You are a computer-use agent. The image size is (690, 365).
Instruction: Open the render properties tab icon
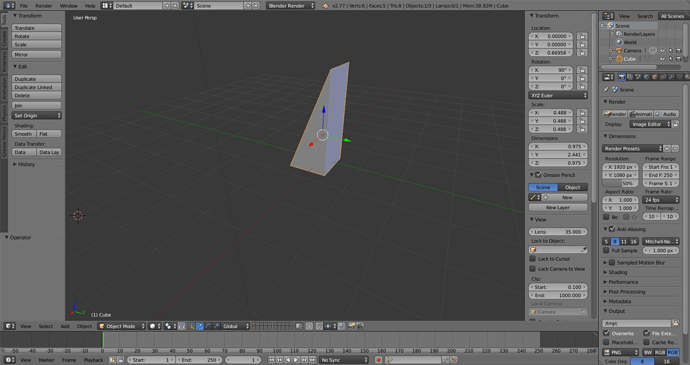coord(621,77)
